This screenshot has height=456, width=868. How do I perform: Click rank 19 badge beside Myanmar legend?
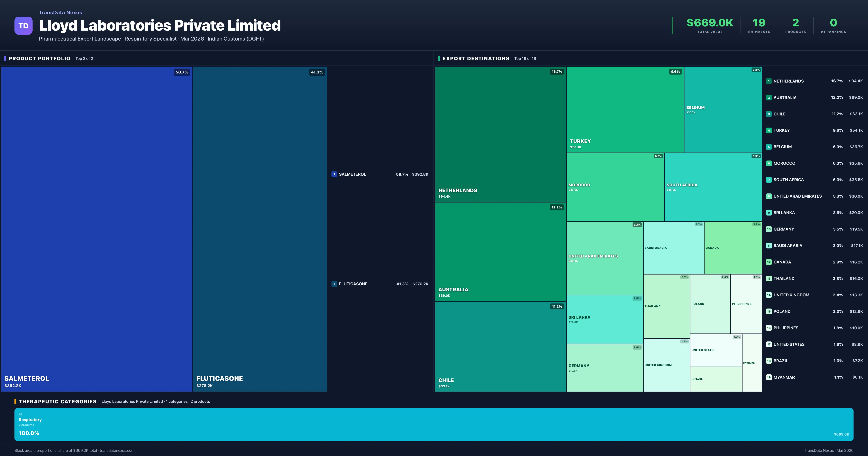[769, 377]
